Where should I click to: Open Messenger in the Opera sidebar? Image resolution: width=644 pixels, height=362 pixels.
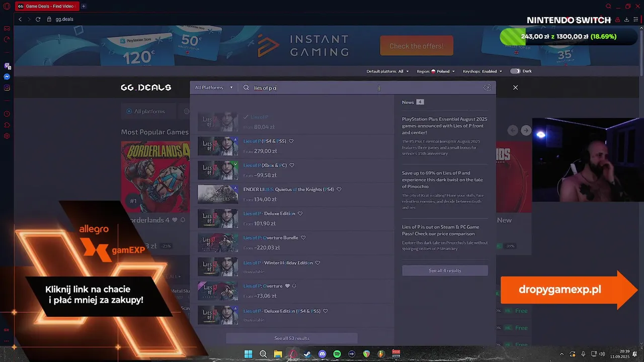[x=7, y=77]
